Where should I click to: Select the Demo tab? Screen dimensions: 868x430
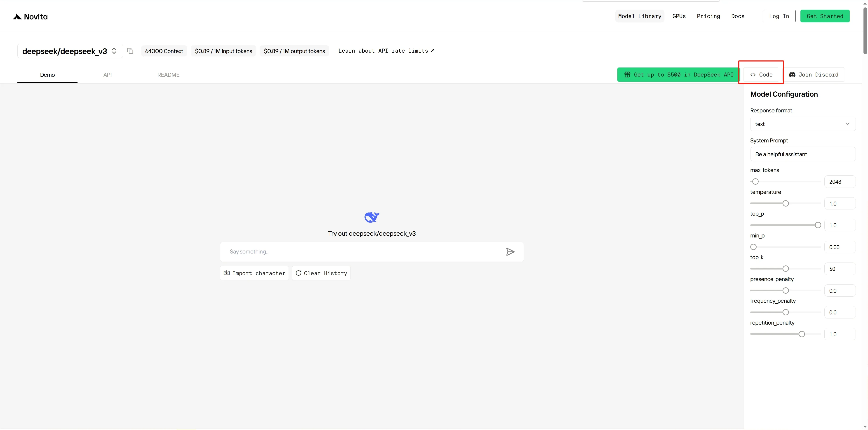(47, 75)
